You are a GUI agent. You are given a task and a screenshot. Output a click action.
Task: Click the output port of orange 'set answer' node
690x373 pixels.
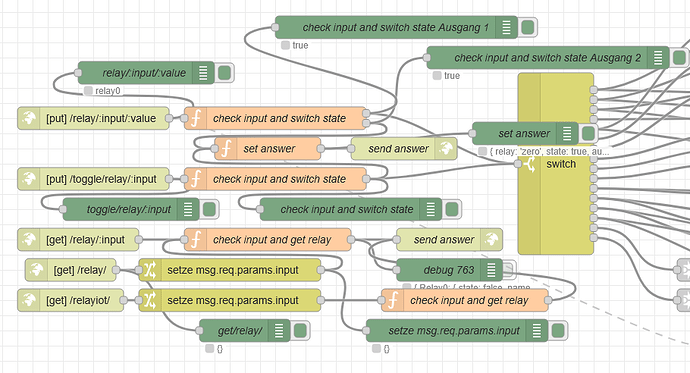click(321, 149)
